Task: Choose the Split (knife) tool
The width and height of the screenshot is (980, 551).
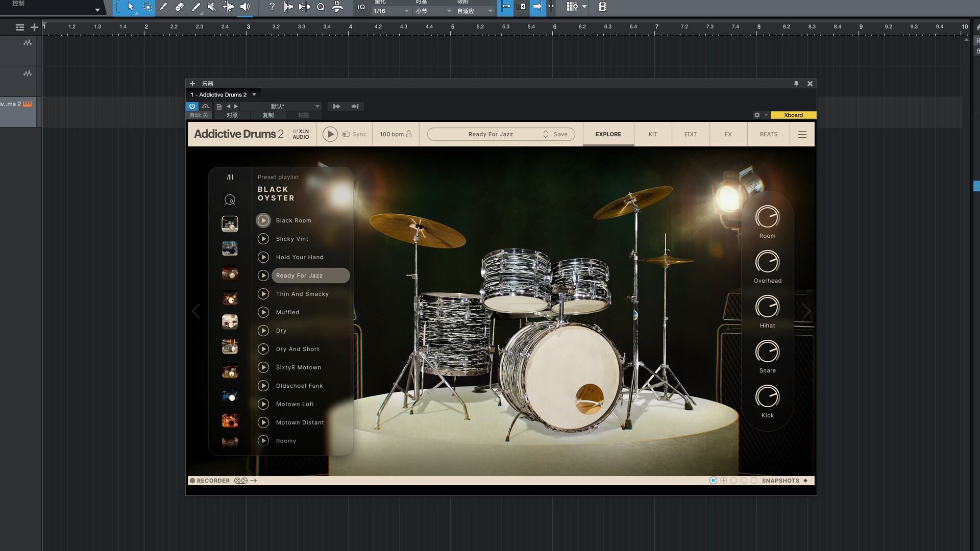Action: click(163, 7)
